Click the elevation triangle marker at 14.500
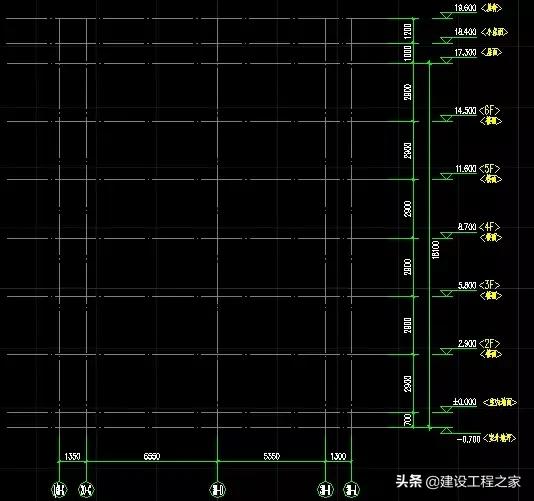Screen dimensions: 534x501 click(x=446, y=118)
